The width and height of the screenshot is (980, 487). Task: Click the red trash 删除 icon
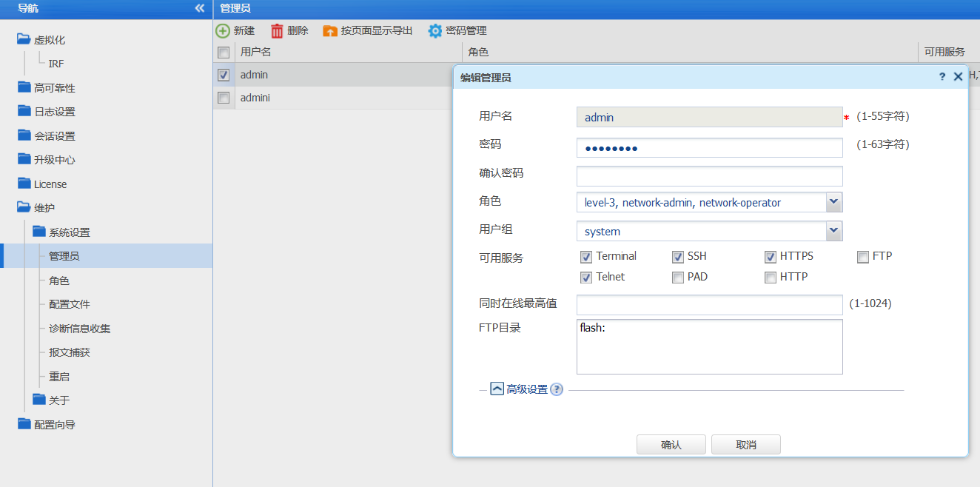pyautogui.click(x=277, y=30)
